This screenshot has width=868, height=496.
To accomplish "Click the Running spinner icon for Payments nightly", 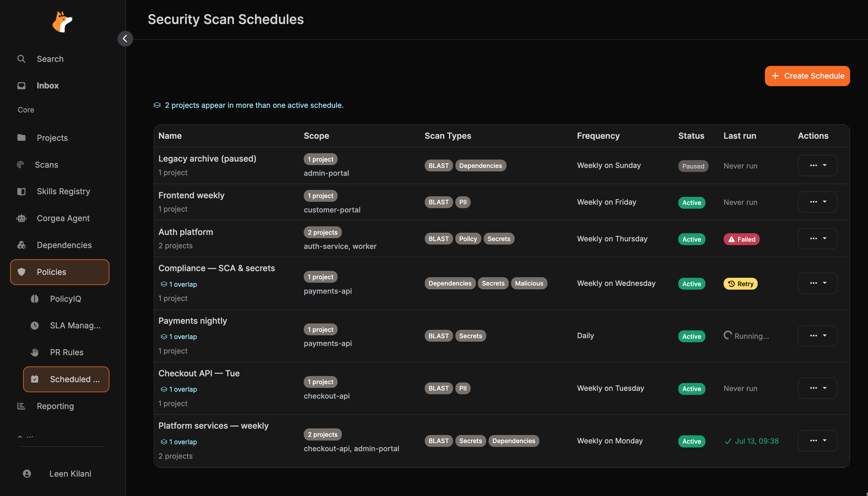I will (x=728, y=336).
